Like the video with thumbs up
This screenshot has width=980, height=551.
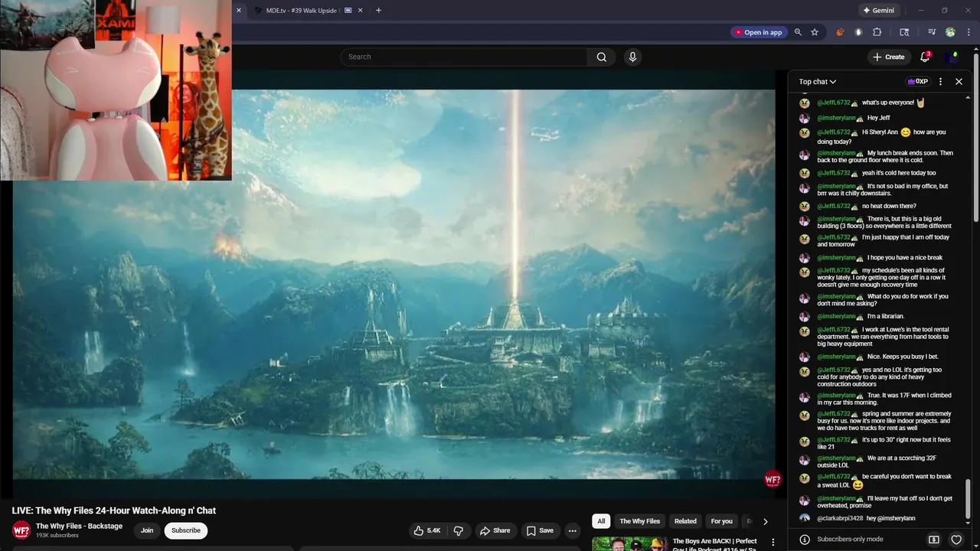pos(427,530)
